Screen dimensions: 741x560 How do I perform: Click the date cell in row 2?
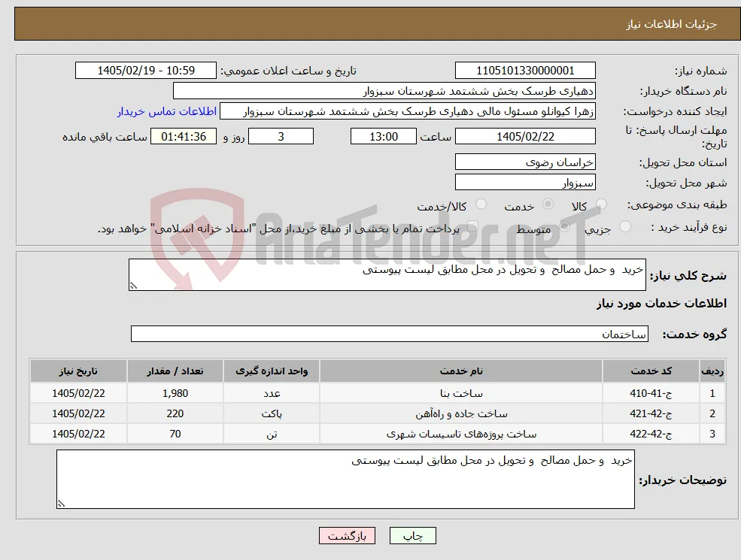point(78,413)
